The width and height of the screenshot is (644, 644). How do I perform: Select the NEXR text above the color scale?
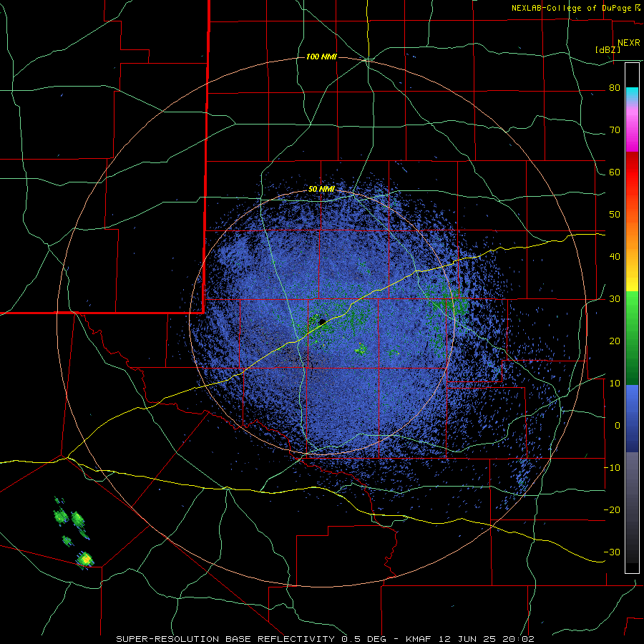coord(628,43)
